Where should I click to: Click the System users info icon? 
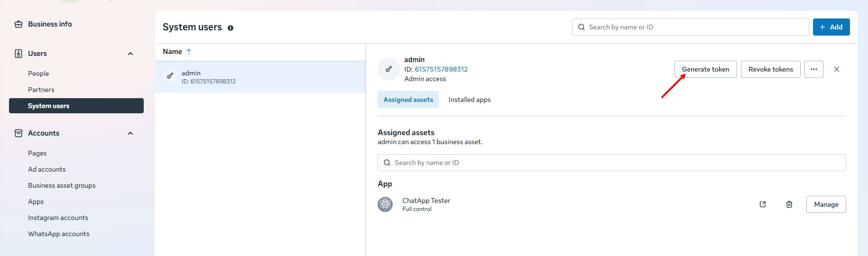click(231, 28)
